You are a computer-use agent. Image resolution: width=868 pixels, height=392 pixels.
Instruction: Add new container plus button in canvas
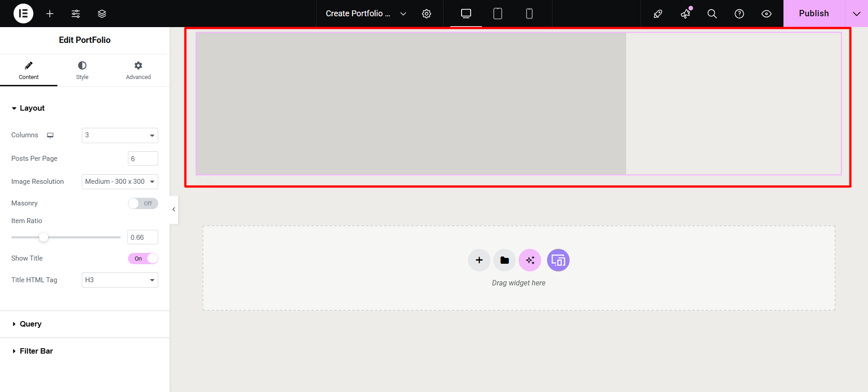coord(479,260)
